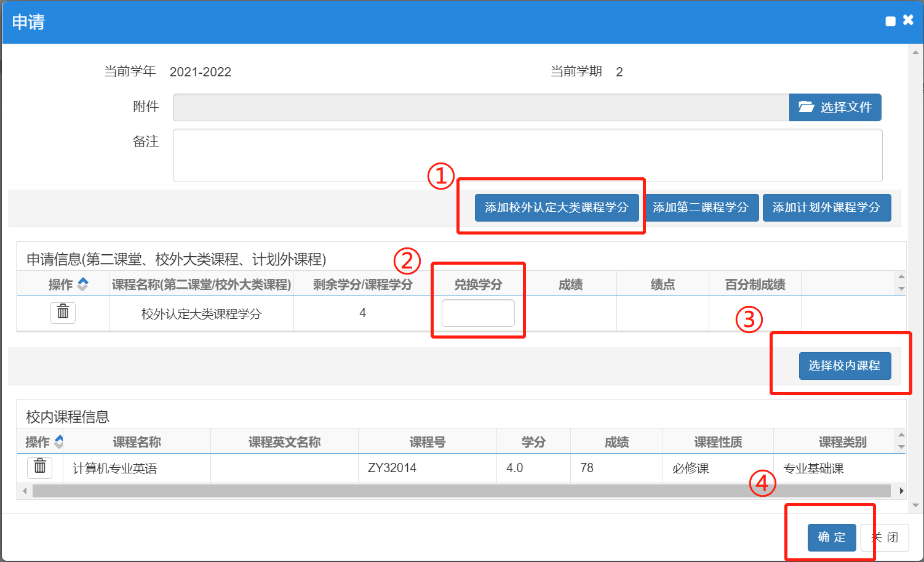Click the 课程号 column header

[x=428, y=442]
